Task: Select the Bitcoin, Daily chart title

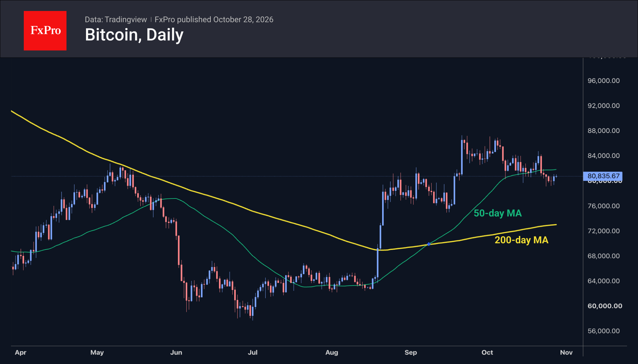Action: click(134, 35)
